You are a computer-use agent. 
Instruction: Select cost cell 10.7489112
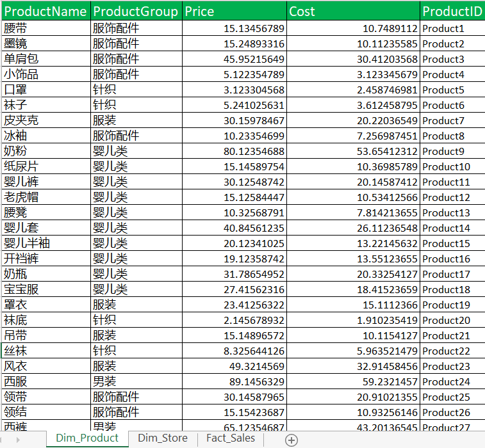(353, 28)
